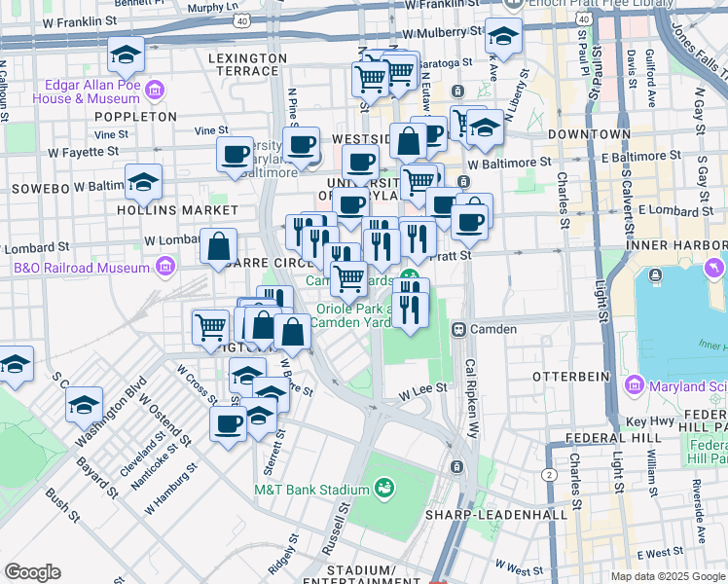Click the coffee marker beside N Pine St
Image resolution: width=728 pixels, height=584 pixels.
[302, 146]
